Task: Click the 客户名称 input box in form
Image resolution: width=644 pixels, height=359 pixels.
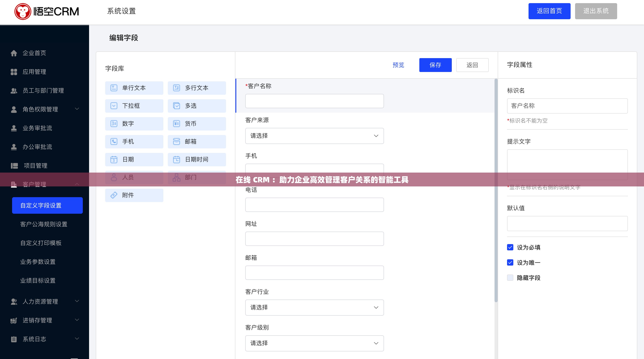Action: tap(314, 101)
